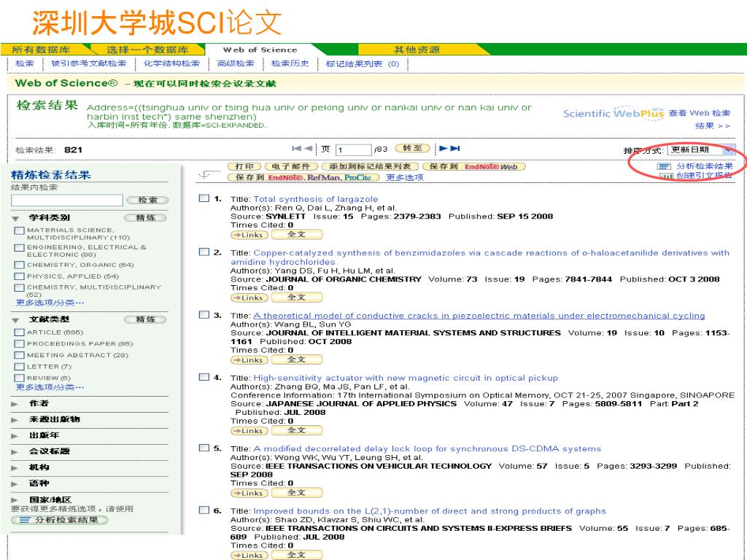The width and height of the screenshot is (747, 560).
Task: Tick the checkbox for result 4
Action: [x=204, y=377]
